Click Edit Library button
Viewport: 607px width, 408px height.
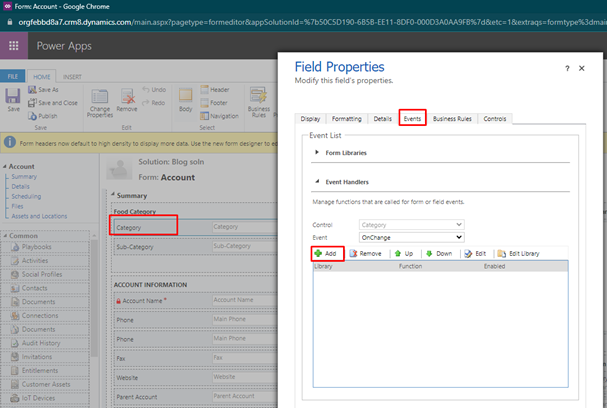click(x=518, y=254)
